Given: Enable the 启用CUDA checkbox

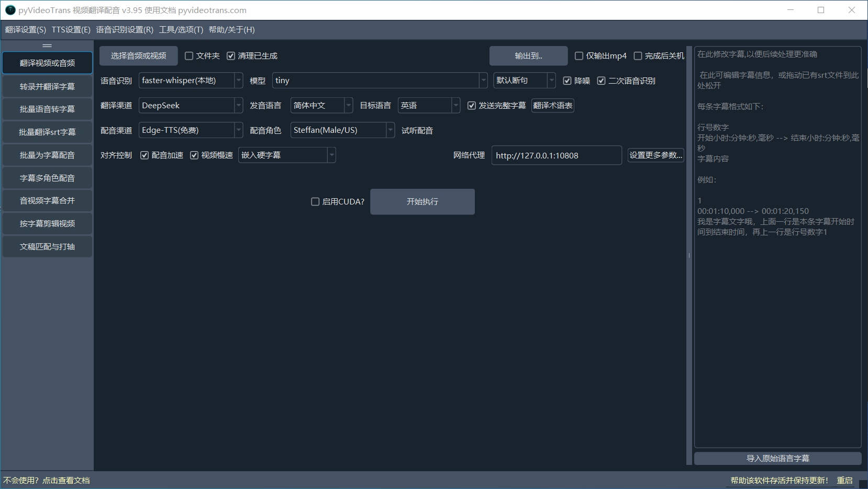Looking at the screenshot, I should (315, 202).
